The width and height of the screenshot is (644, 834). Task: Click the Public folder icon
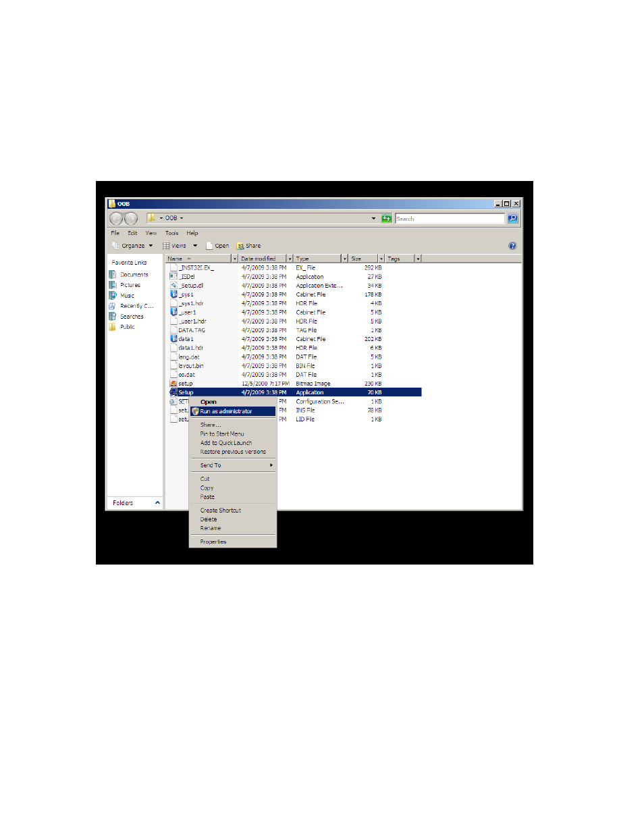[x=113, y=327]
